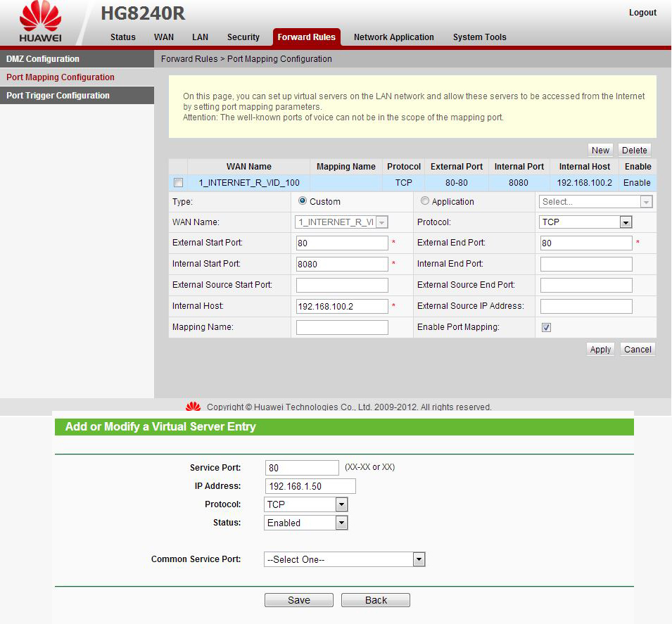Toggle the Enable Port Mapping checkbox
This screenshot has width=672, height=624.
[547, 328]
